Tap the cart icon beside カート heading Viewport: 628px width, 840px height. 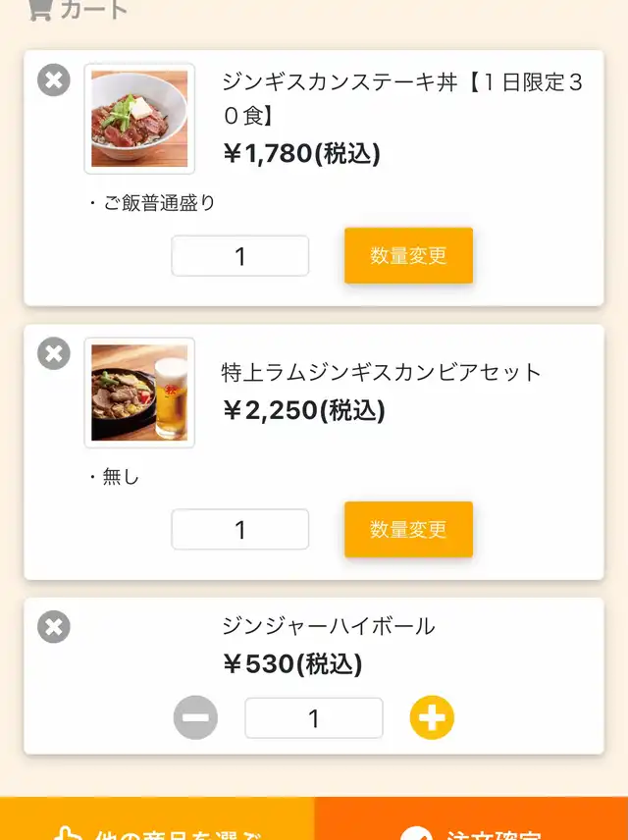[x=39, y=9]
